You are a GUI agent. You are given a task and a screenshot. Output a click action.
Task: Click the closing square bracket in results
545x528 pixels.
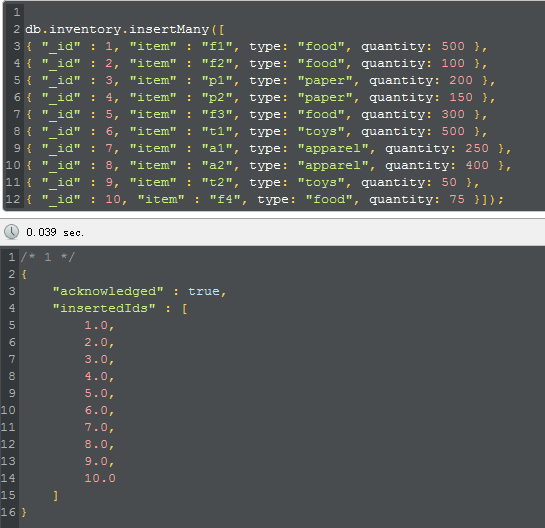[x=56, y=496]
